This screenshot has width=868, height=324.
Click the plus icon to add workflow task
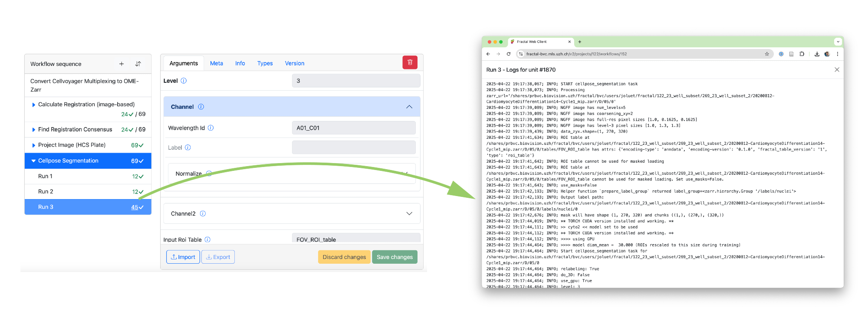coord(122,64)
